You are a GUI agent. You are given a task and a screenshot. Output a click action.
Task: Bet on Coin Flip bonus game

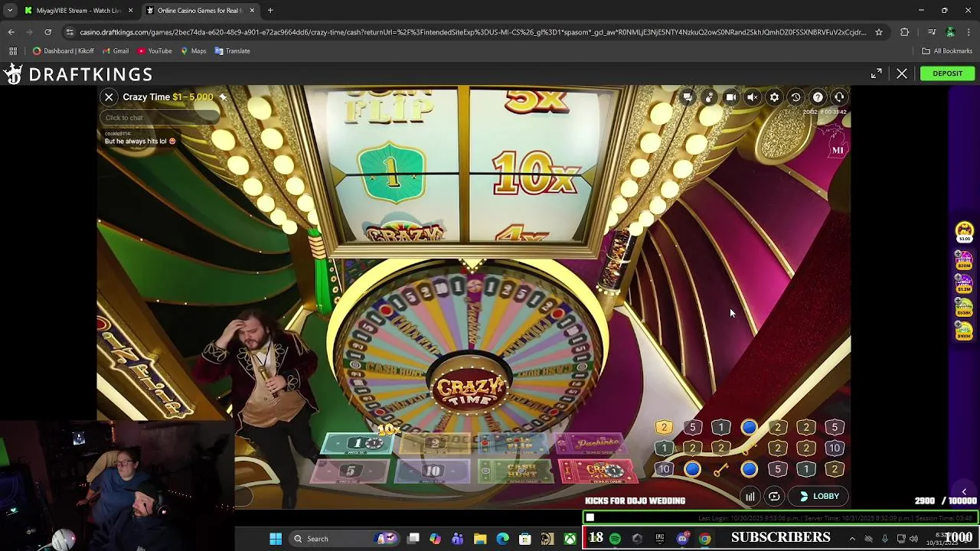tap(514, 443)
